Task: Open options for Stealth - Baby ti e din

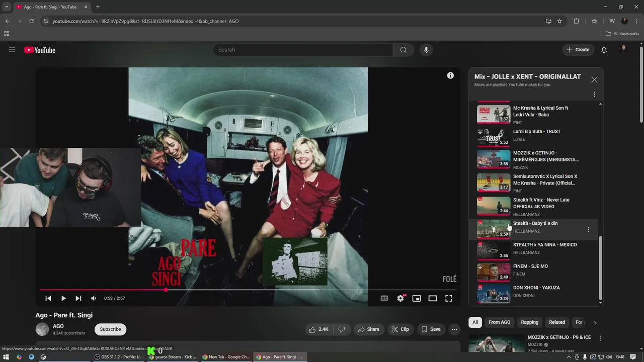Action: [589, 230]
